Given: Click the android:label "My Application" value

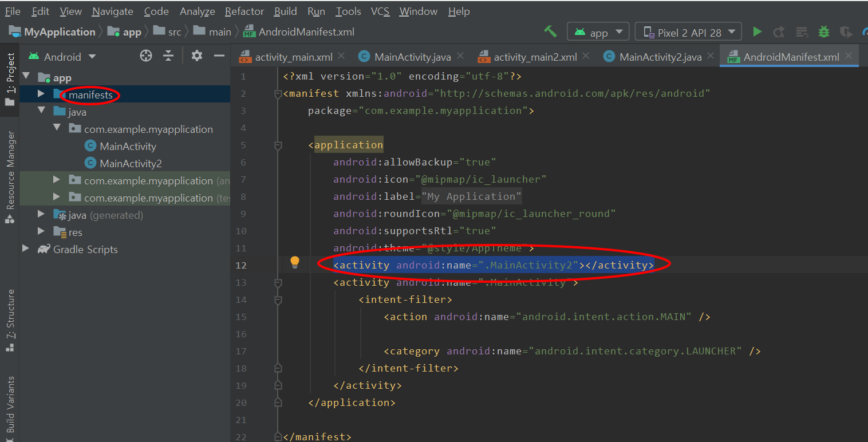Looking at the screenshot, I should click(x=471, y=196).
